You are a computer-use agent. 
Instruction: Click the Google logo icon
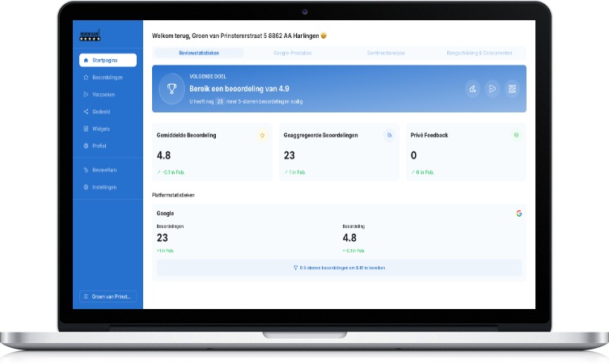coord(519,214)
